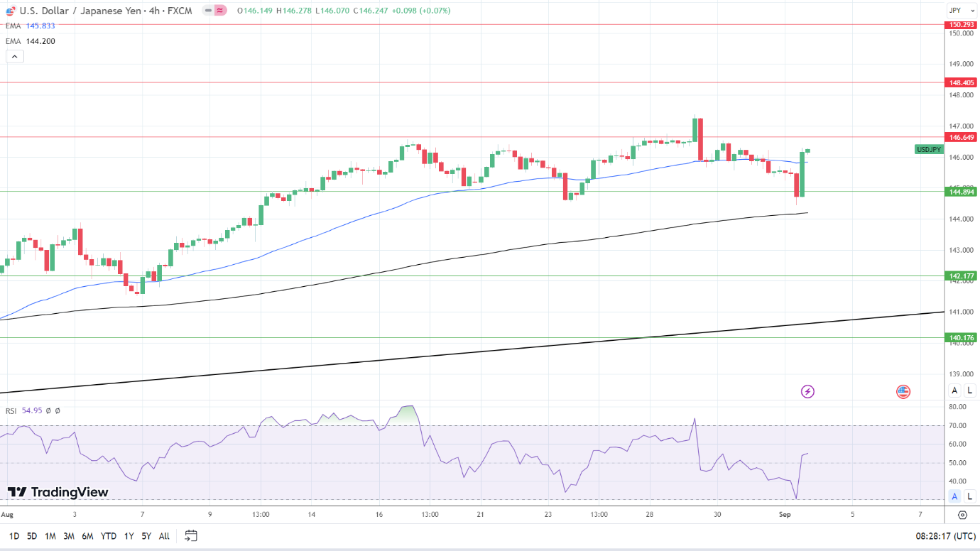The height and width of the screenshot is (551, 980).
Task: Open the Go to date calendar icon
Action: point(190,536)
